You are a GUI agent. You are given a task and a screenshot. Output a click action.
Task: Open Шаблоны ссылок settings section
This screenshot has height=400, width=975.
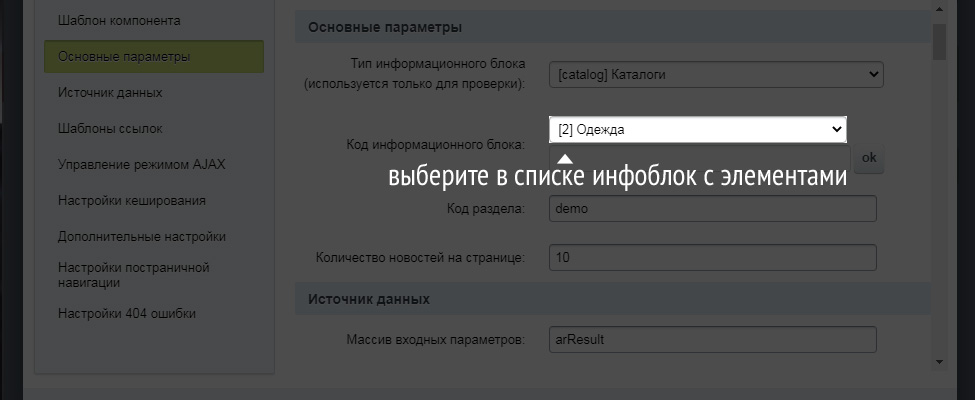[x=110, y=129]
